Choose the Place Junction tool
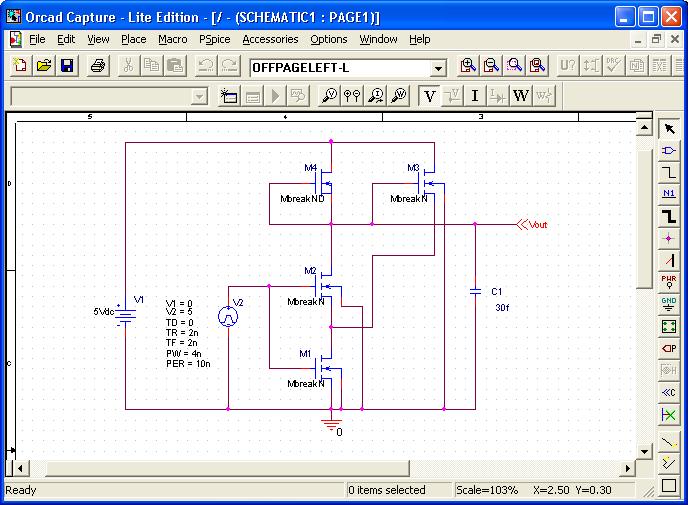 pyautogui.click(x=669, y=239)
